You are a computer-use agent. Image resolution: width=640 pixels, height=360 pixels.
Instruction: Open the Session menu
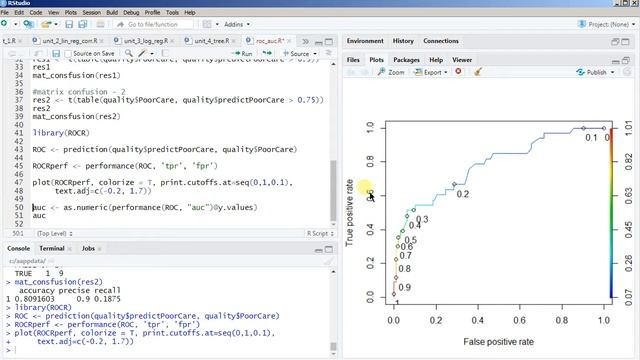[x=91, y=13]
